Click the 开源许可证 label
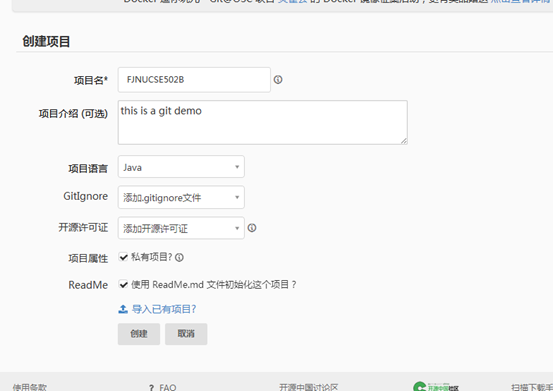 tap(83, 227)
